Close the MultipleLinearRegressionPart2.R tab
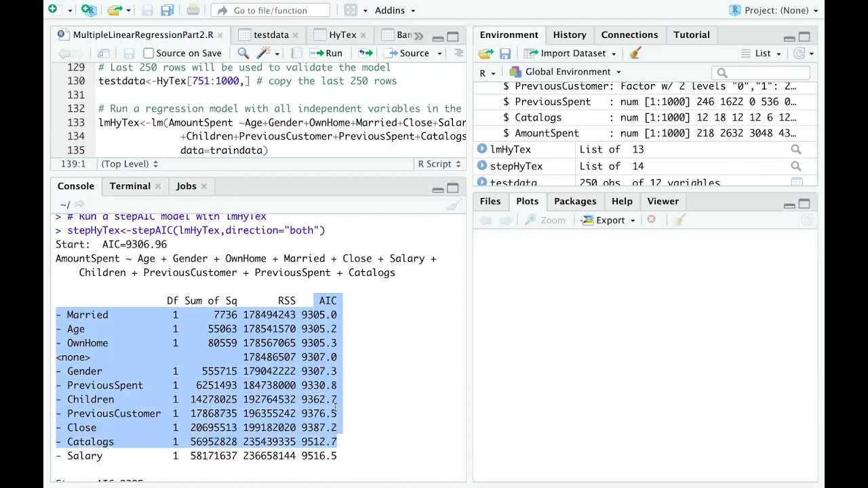 (222, 35)
